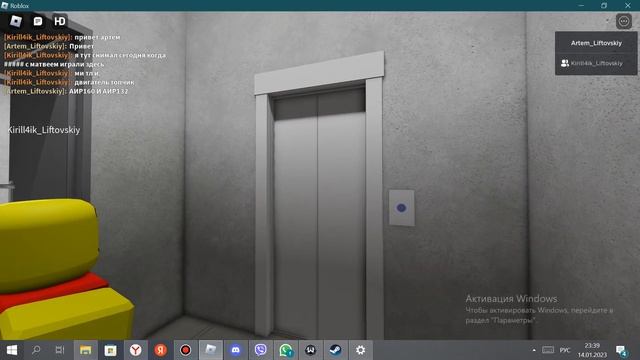This screenshot has width=640, height=360.
Task: Click Artem_Liftovskiy's chat message 'Привет'
Action: [x=81, y=46]
